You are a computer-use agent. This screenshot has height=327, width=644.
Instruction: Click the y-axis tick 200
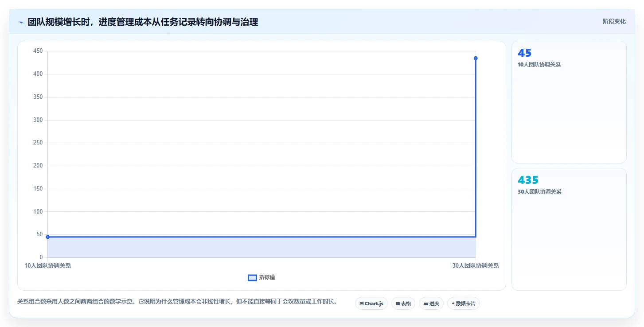[x=38, y=166]
